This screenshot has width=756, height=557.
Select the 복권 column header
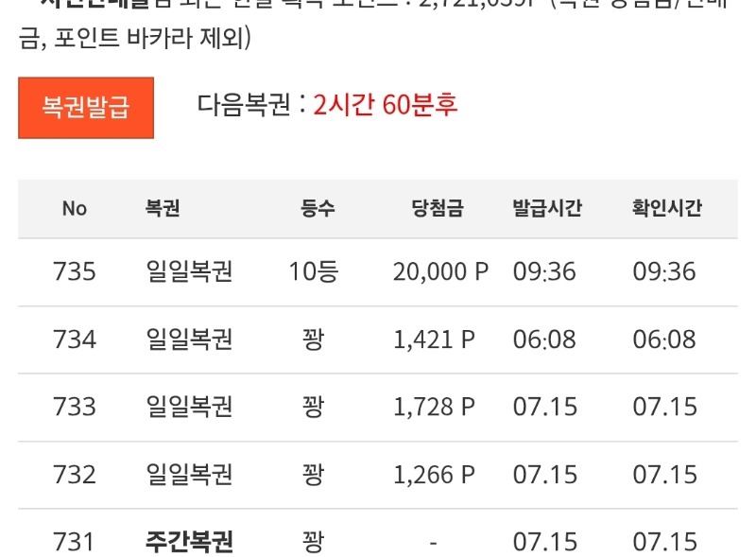(163, 208)
